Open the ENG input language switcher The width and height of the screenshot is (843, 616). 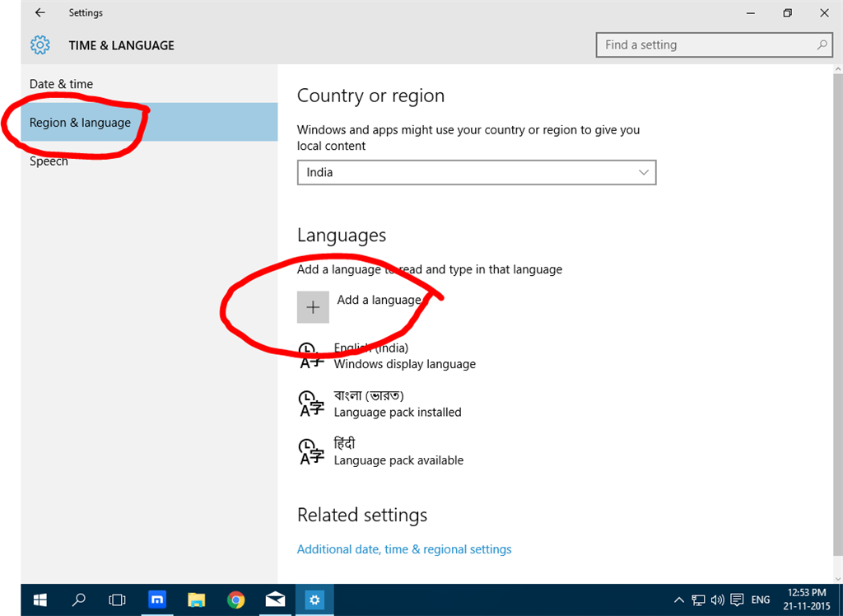pyautogui.click(x=761, y=600)
